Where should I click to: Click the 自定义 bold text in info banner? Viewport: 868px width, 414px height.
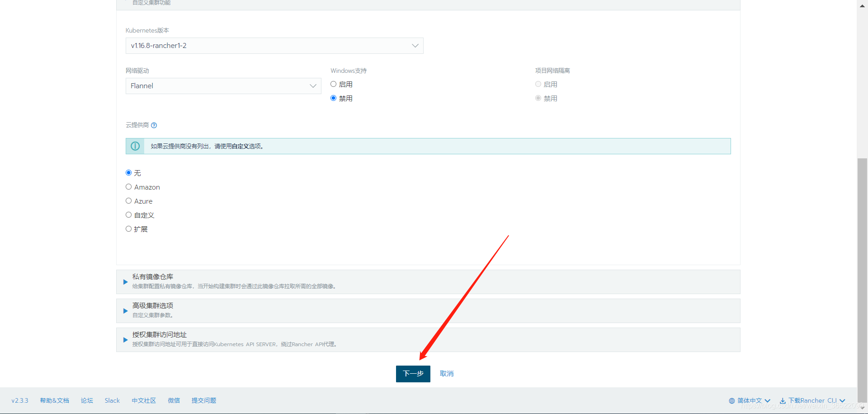click(x=241, y=146)
